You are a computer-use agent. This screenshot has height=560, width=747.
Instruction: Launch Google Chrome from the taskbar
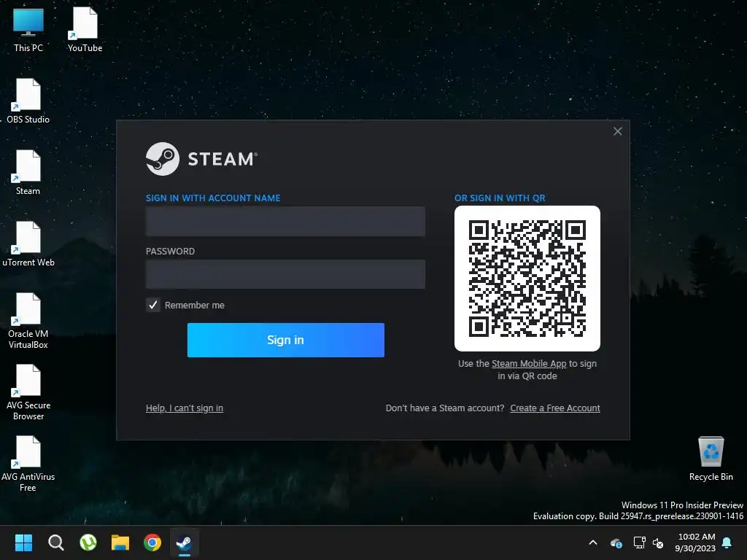click(152, 542)
